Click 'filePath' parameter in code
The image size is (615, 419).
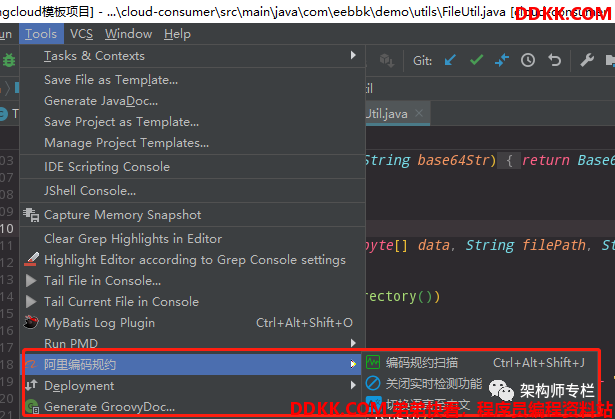point(553,245)
